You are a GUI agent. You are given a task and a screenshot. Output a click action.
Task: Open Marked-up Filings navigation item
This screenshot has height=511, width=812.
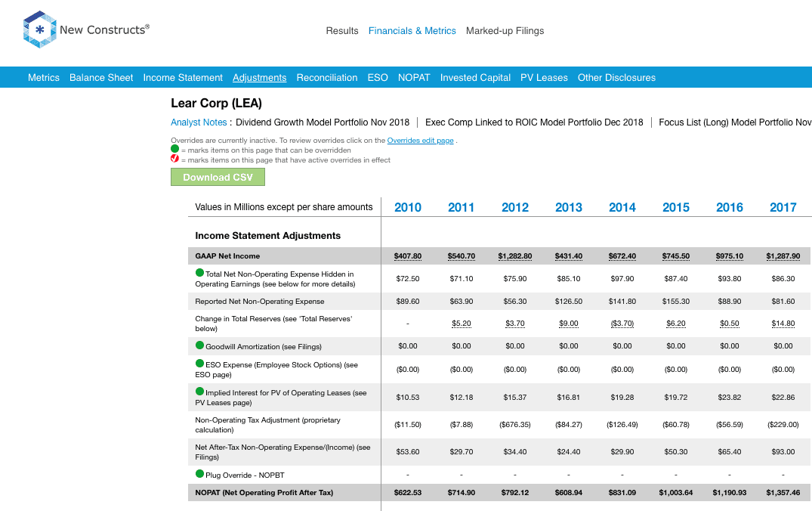tap(505, 30)
